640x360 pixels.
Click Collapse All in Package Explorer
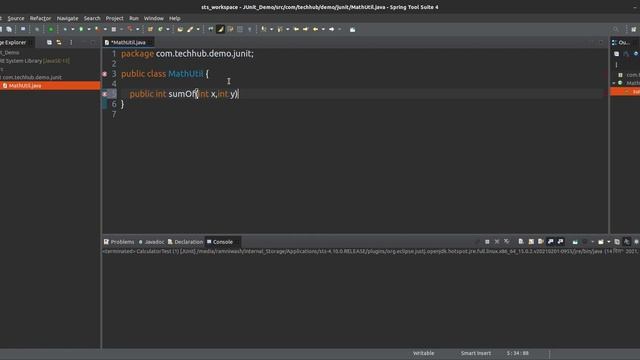pyautogui.click(x=49, y=42)
